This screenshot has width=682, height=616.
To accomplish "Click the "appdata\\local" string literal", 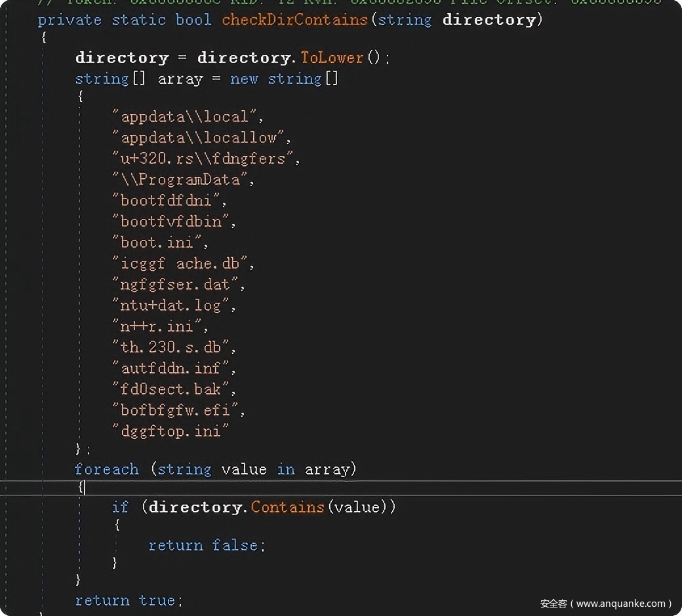I will (187, 117).
